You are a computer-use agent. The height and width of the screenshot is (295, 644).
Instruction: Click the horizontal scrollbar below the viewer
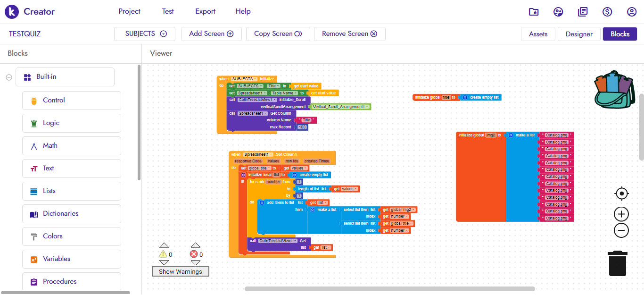pos(390,288)
